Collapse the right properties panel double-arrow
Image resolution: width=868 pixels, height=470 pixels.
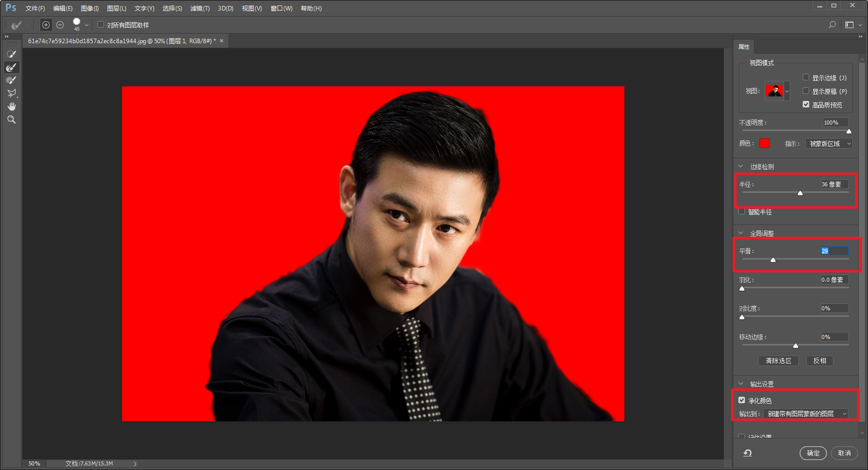tap(860, 37)
